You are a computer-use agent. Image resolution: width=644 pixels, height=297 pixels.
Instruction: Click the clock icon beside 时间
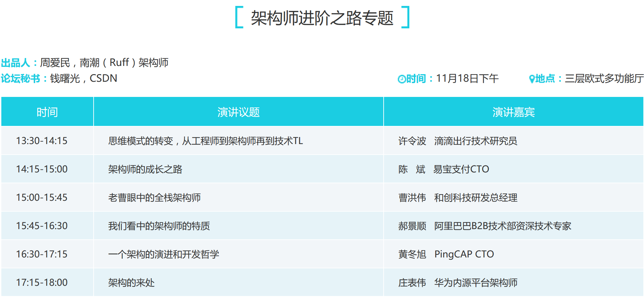click(402, 79)
